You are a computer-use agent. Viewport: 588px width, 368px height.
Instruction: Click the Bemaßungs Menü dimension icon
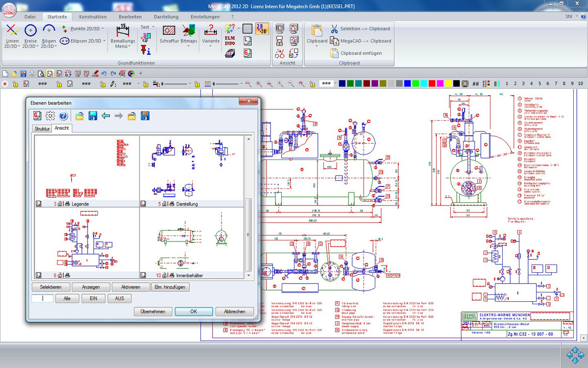pos(123,30)
